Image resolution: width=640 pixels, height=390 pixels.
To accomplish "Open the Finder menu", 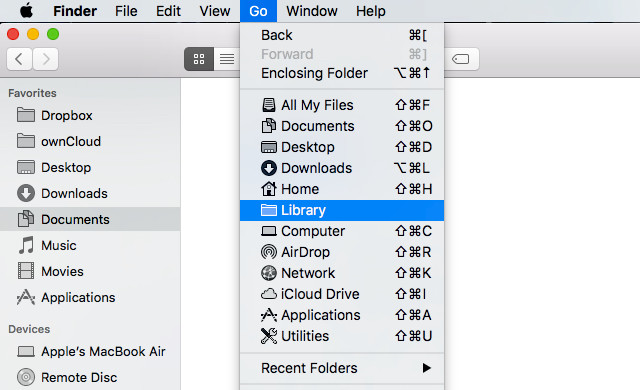I will pos(75,11).
